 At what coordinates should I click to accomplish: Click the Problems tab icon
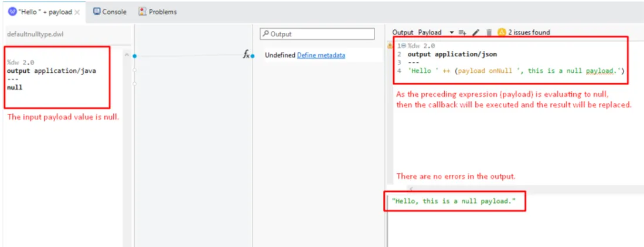coord(142,12)
